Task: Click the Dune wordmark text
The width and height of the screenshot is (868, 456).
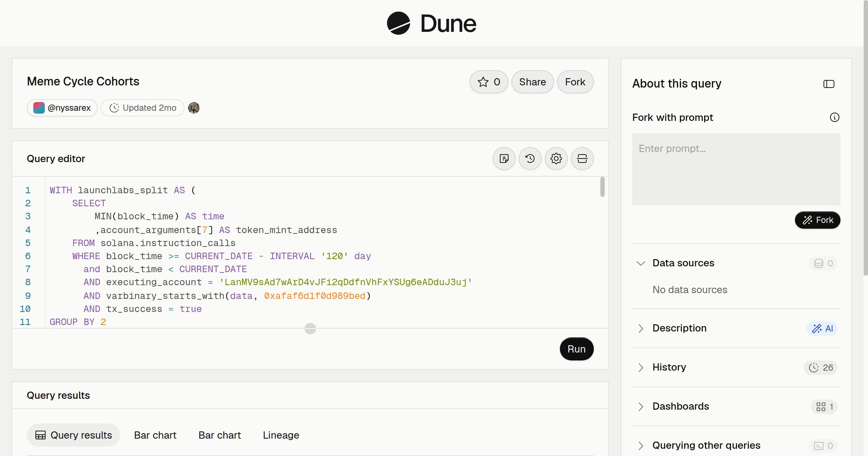Action: pyautogui.click(x=448, y=24)
